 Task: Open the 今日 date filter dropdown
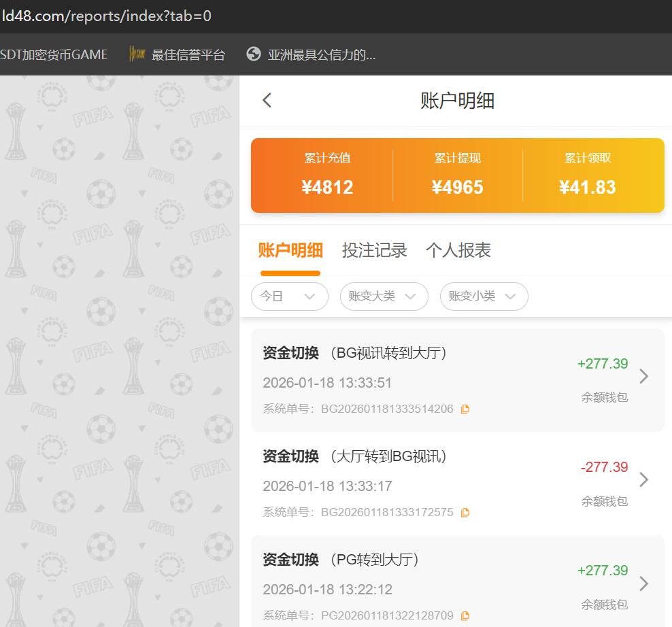[x=289, y=296]
